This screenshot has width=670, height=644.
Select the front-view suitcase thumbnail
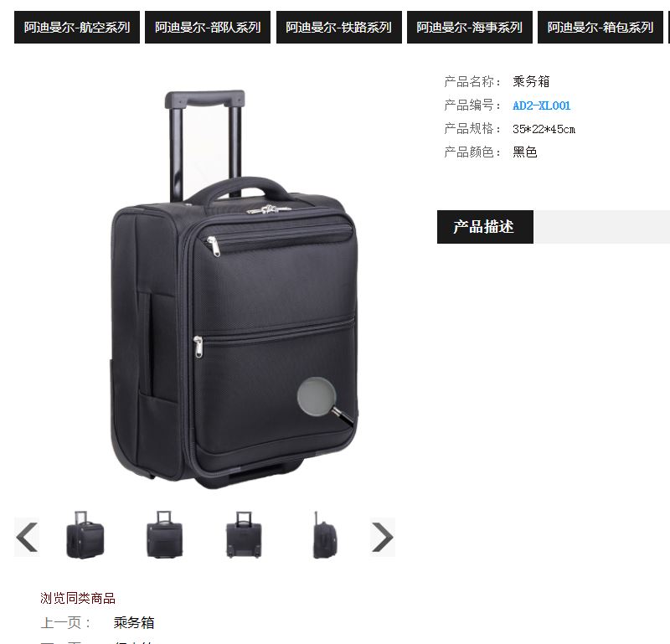(164, 535)
